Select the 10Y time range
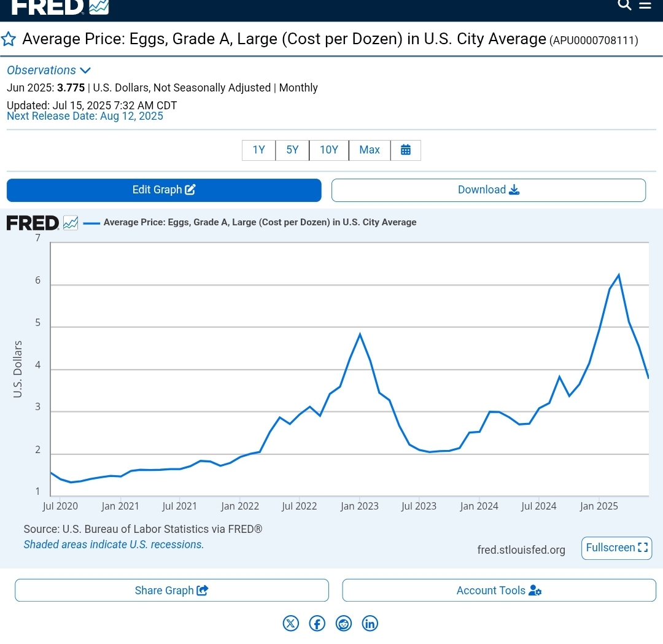Image resolution: width=663 pixels, height=644 pixels. tap(329, 150)
